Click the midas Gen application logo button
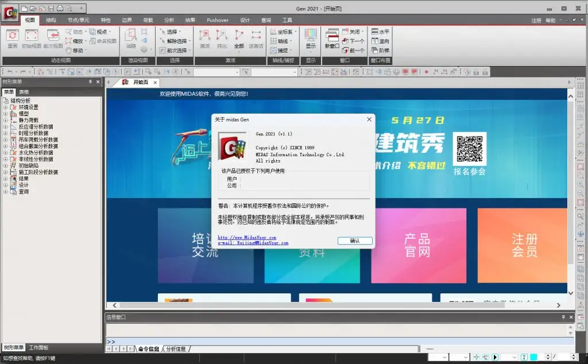This screenshot has height=364, width=588. 10,13
